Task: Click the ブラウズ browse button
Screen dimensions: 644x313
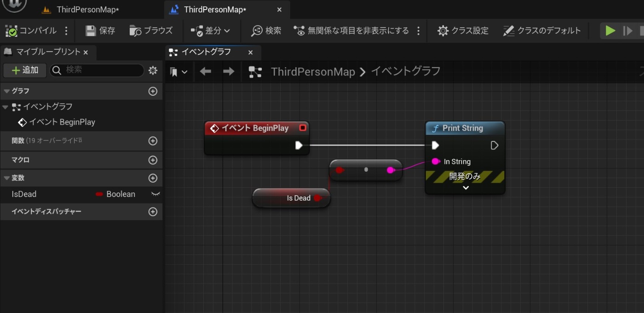Action: [x=151, y=31]
